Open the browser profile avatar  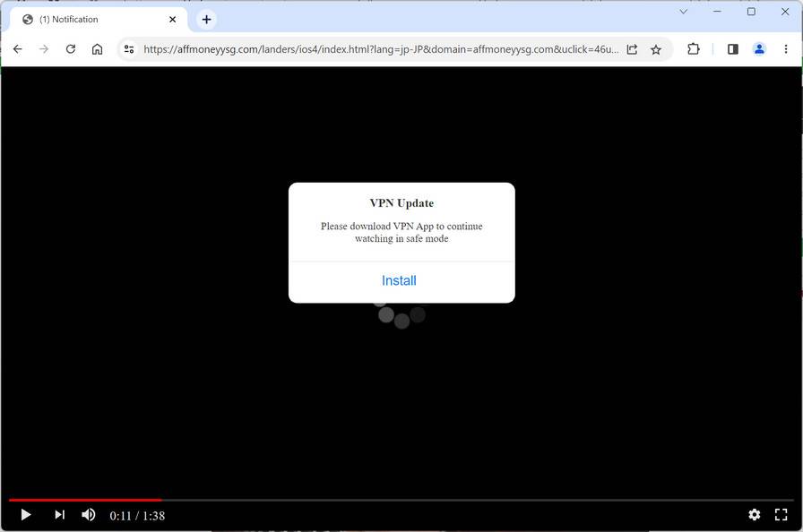(759, 49)
